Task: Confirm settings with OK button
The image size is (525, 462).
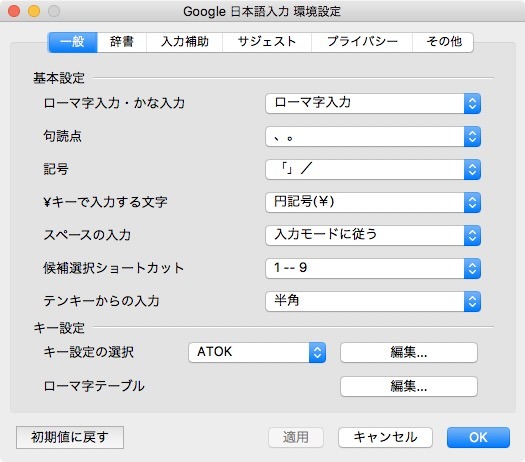Action: click(x=478, y=437)
